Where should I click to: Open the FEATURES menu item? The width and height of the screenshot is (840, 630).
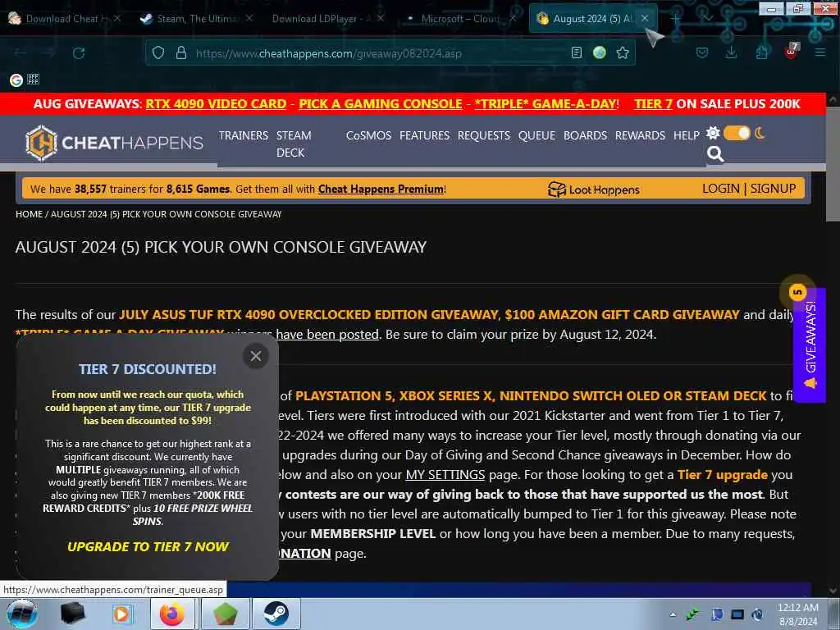pos(424,135)
